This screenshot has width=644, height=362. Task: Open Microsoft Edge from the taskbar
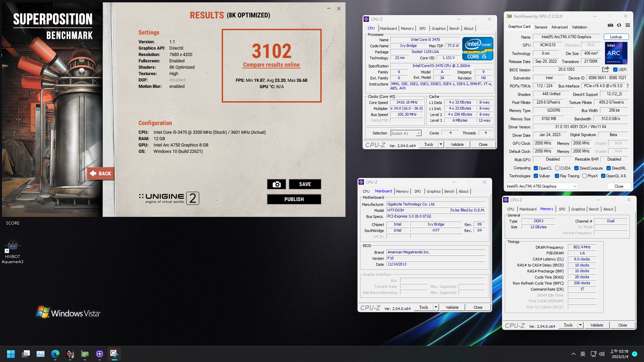[55, 354]
